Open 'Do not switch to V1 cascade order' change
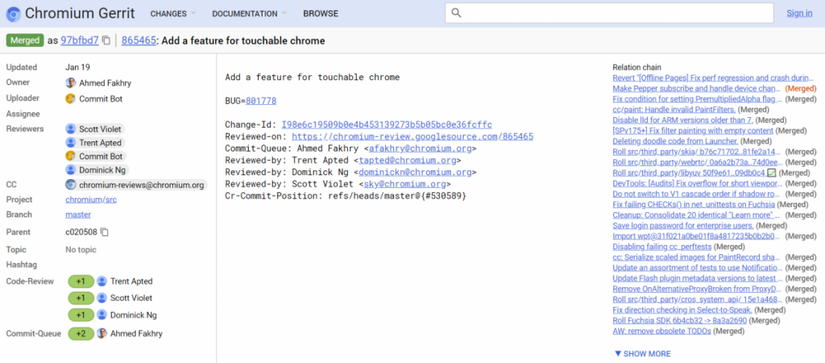The image size is (825, 363). [697, 194]
